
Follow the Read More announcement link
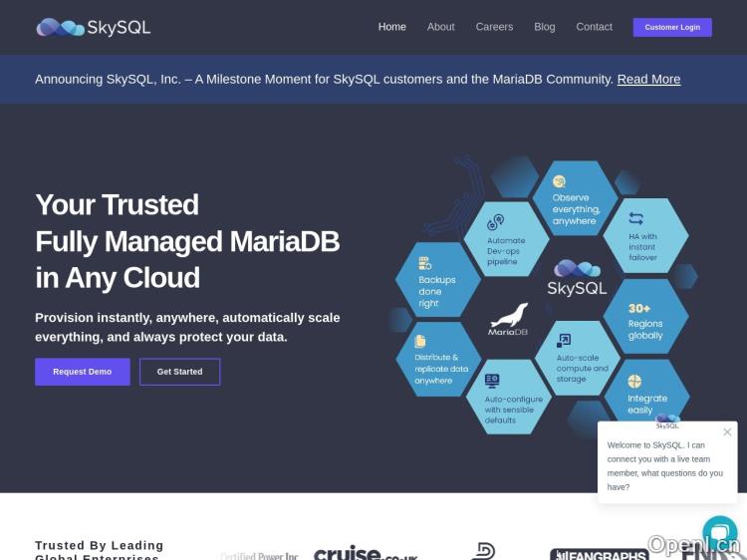point(648,79)
